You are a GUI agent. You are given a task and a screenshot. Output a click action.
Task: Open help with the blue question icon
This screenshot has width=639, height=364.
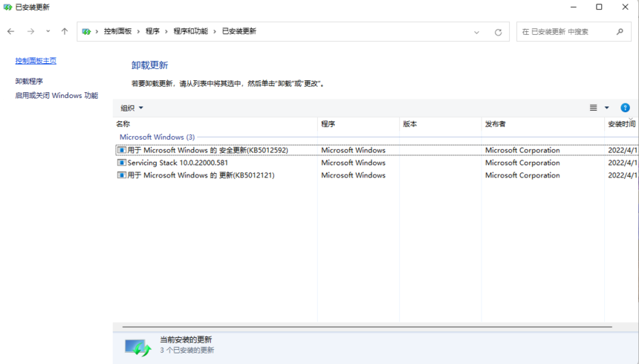(x=625, y=108)
